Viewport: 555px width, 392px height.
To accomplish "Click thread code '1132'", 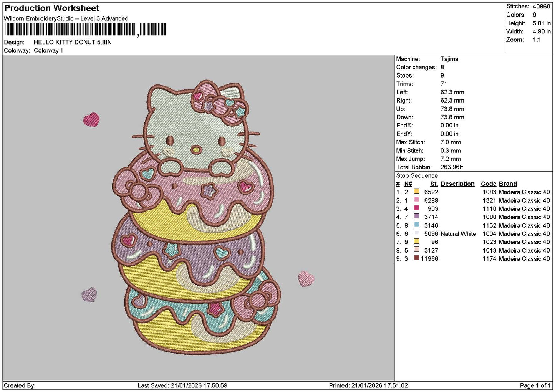I will tap(489, 226).
